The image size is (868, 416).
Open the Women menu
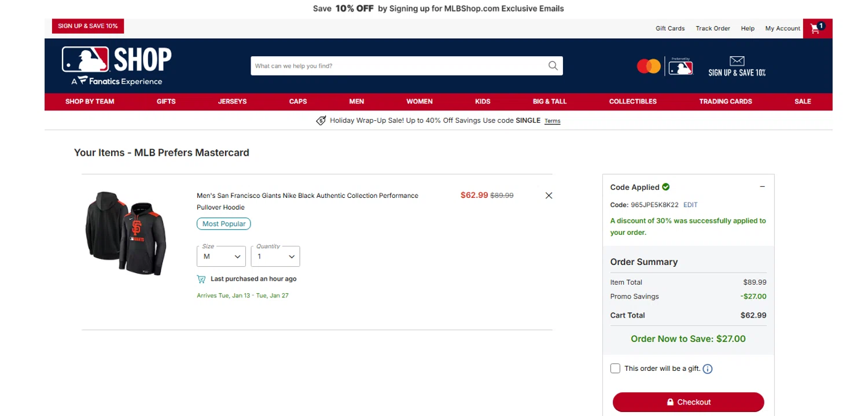(x=420, y=101)
